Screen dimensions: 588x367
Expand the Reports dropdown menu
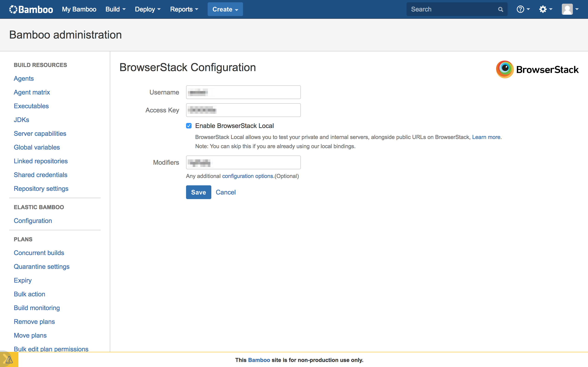point(184,9)
